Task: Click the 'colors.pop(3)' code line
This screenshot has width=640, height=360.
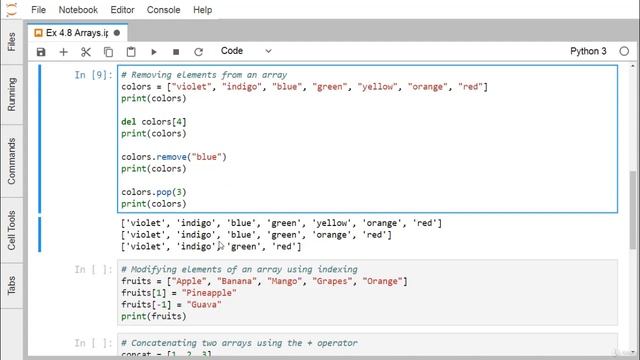Action: [153, 192]
